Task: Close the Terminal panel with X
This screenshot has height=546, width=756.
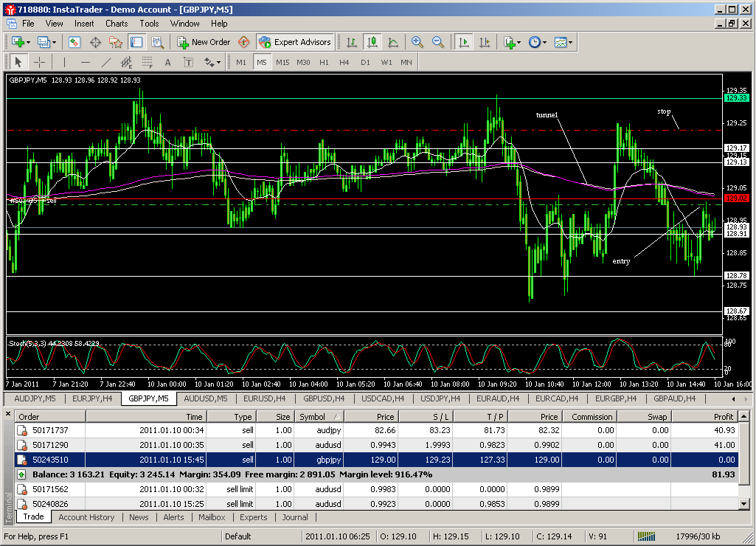Action: click(8, 414)
